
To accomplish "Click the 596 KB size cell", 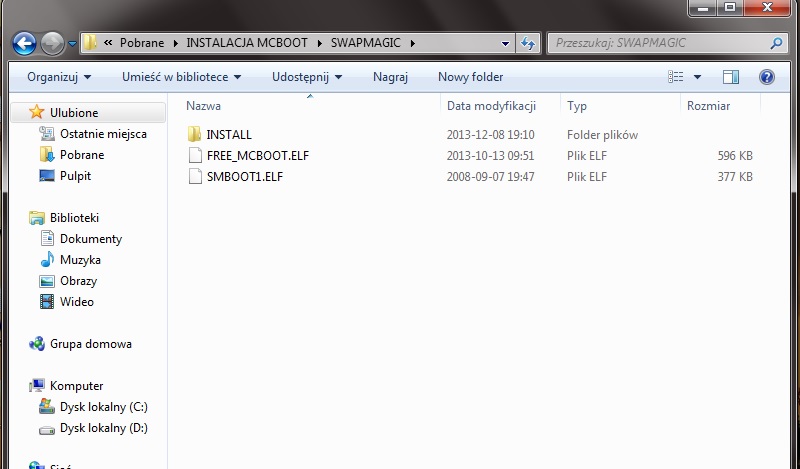I will click(x=735, y=156).
